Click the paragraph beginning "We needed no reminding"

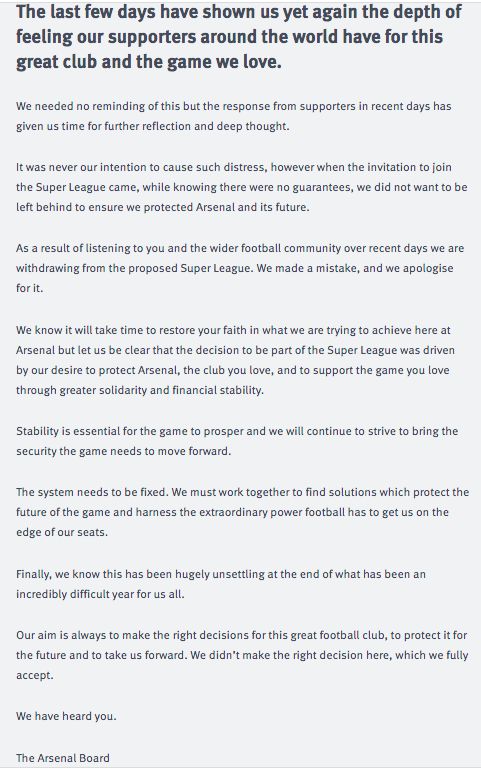coord(233,116)
